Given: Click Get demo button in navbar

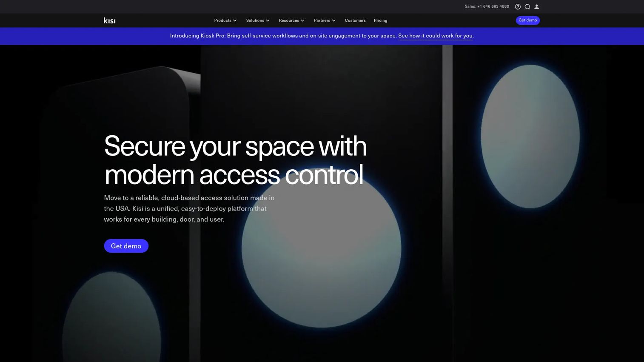Looking at the screenshot, I should tap(527, 20).
